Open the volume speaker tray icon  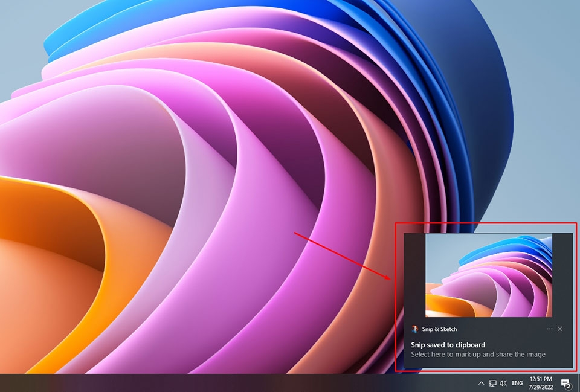[x=503, y=383]
